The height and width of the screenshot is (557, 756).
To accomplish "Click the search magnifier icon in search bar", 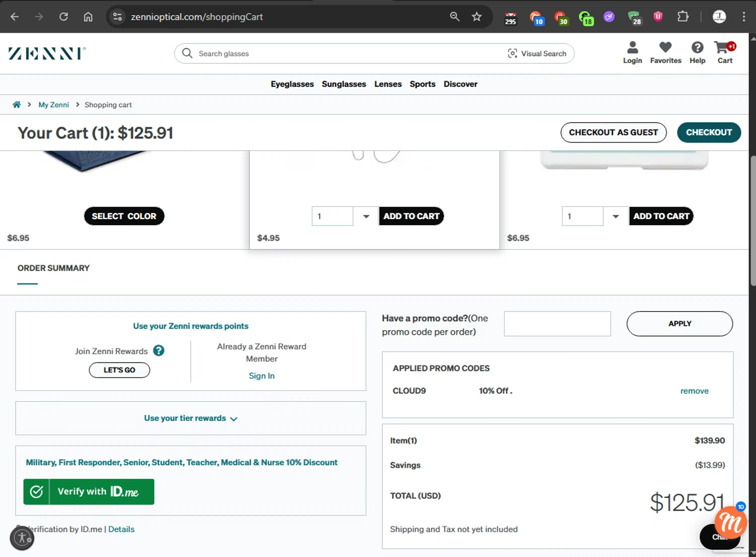I will [x=187, y=53].
